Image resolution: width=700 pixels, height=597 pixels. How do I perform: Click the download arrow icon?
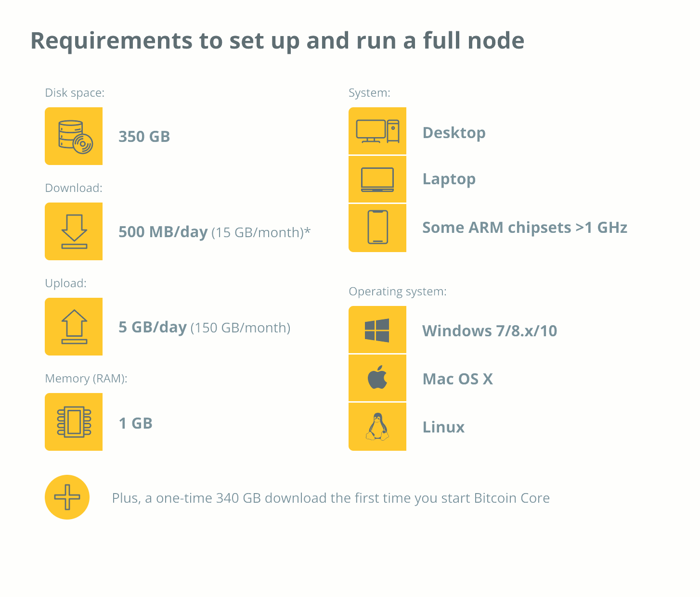(74, 231)
